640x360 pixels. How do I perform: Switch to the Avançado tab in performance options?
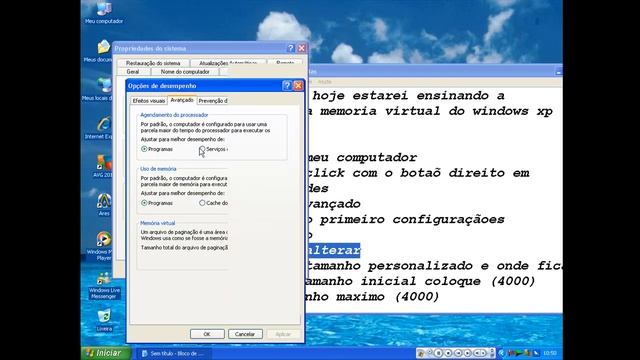coord(182,100)
